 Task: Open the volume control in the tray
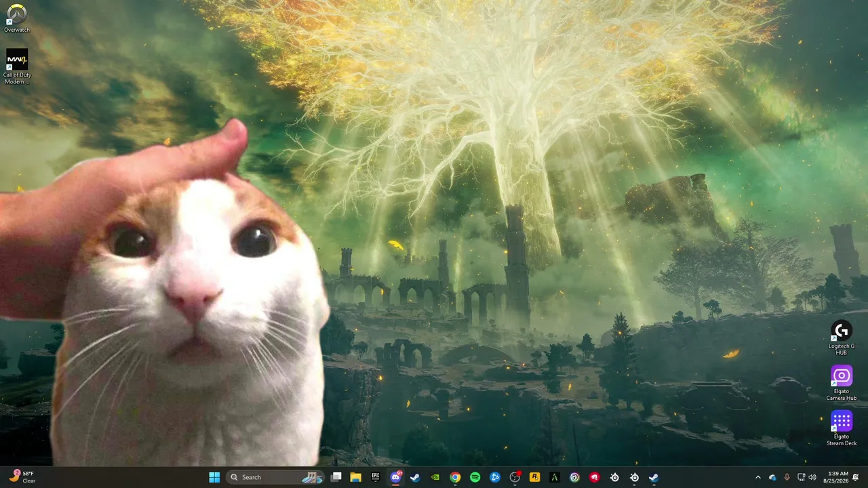[x=812, y=477]
